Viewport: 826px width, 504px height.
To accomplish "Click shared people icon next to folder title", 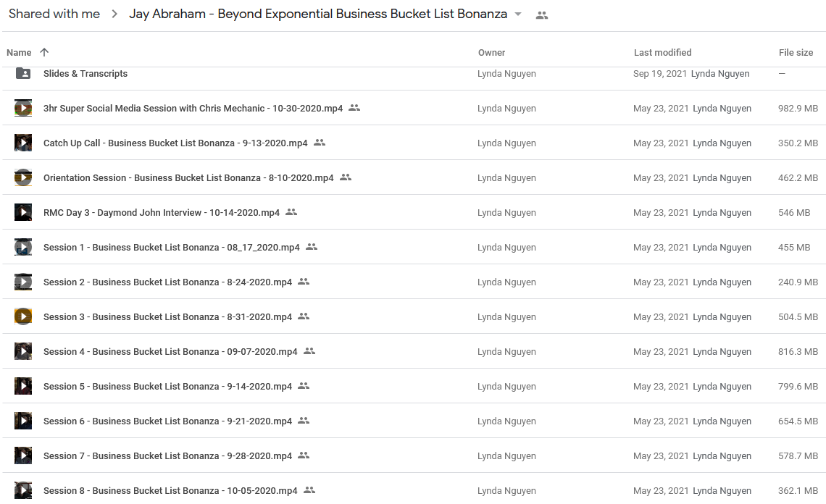I will tap(541, 15).
